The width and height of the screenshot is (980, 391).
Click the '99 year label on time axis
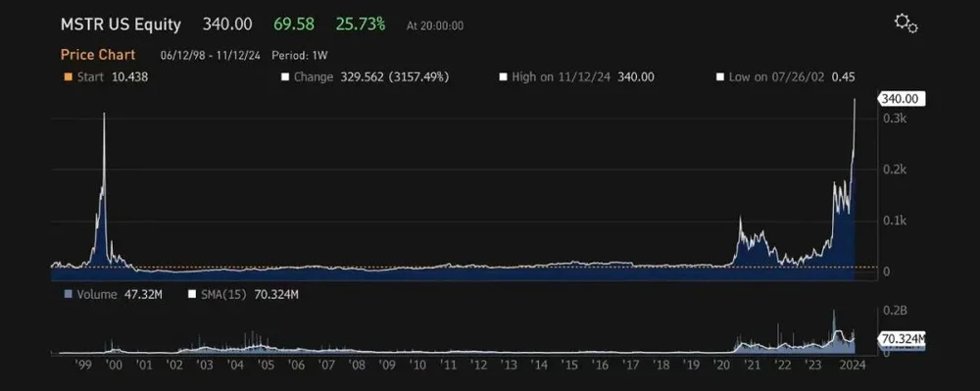click(x=84, y=366)
